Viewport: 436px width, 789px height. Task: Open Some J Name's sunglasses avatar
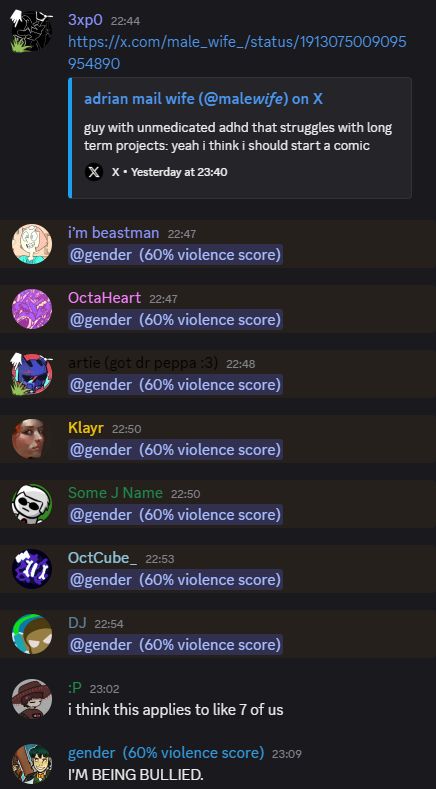click(x=32, y=504)
